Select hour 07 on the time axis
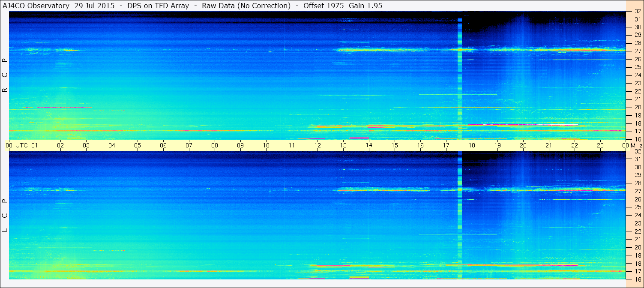 pyautogui.click(x=189, y=145)
